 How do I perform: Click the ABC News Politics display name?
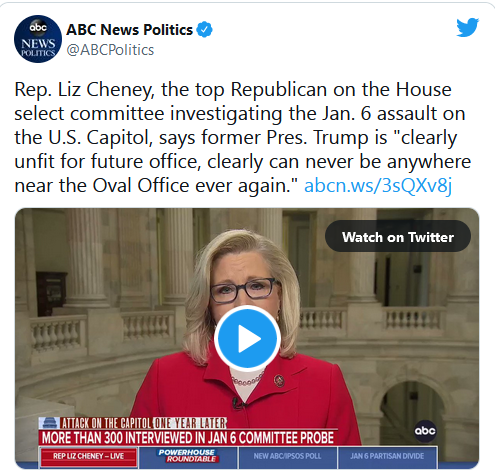tap(129, 30)
